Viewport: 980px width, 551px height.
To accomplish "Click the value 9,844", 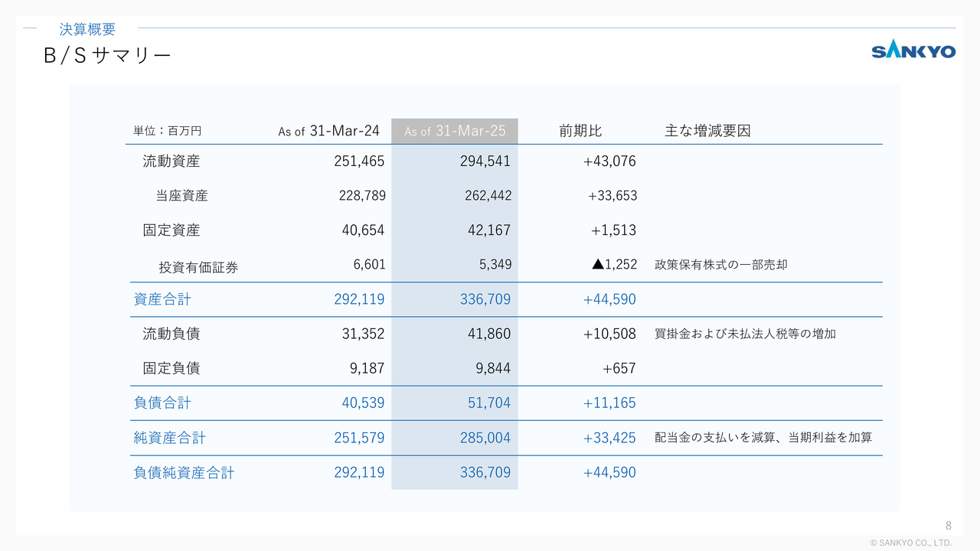I will click(493, 368).
